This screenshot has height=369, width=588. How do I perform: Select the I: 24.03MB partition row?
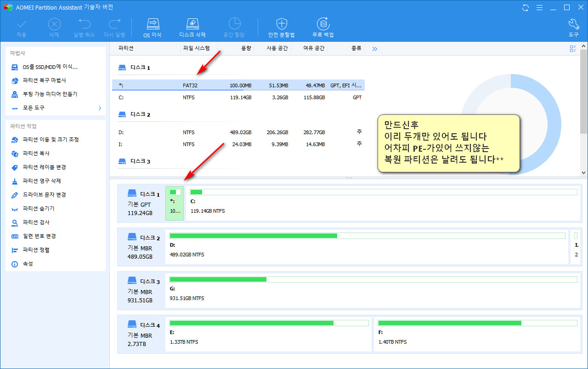pos(238,144)
